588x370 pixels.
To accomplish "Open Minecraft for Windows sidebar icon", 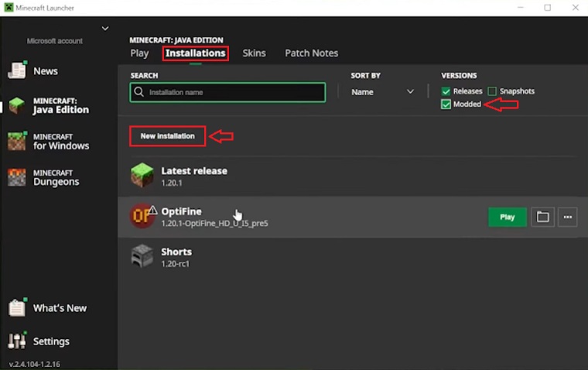I will point(17,142).
